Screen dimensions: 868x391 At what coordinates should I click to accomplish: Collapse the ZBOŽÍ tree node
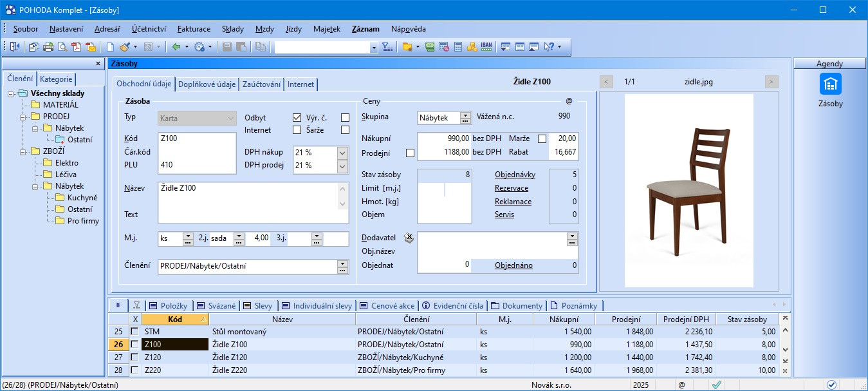[x=21, y=151]
